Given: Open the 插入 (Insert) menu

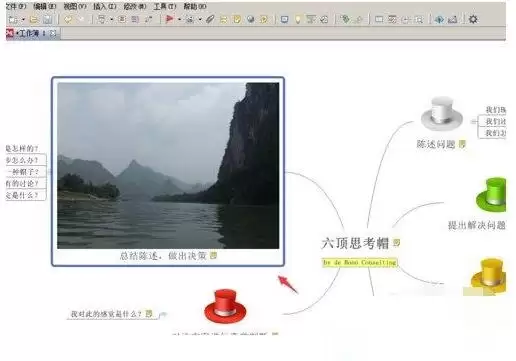Looking at the screenshot, I should 105,6.
